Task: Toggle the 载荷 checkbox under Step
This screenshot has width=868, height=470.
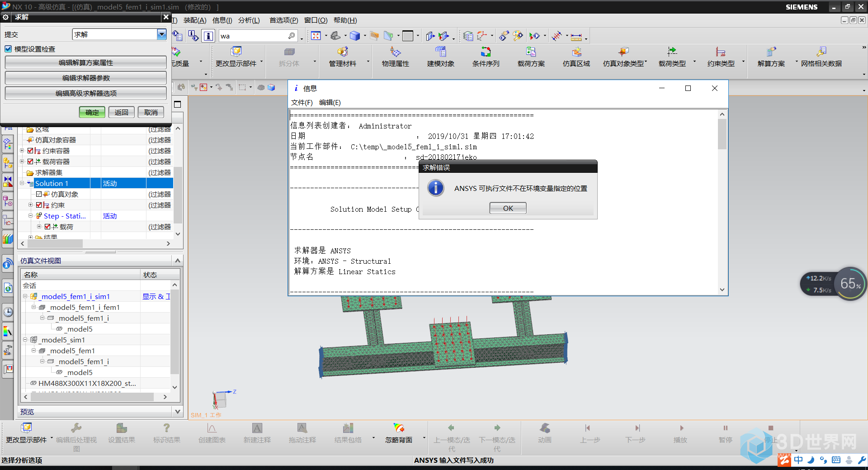Action: [47, 227]
